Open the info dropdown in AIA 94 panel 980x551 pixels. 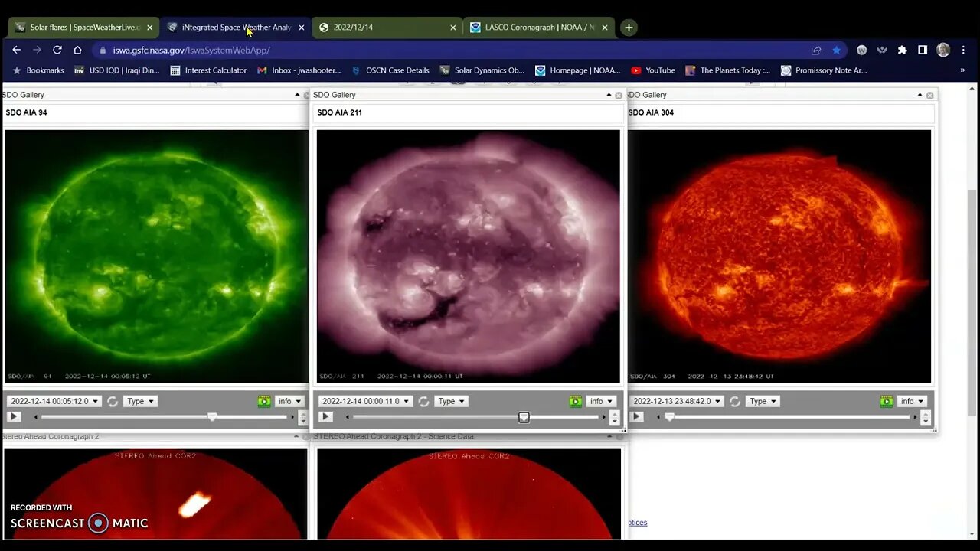click(x=289, y=401)
